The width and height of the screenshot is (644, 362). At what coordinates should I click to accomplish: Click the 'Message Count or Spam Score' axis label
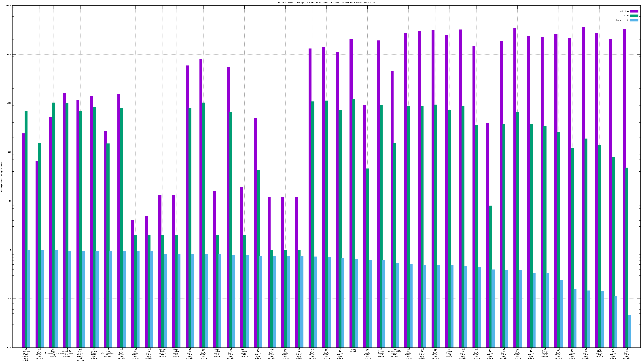coord(2,177)
